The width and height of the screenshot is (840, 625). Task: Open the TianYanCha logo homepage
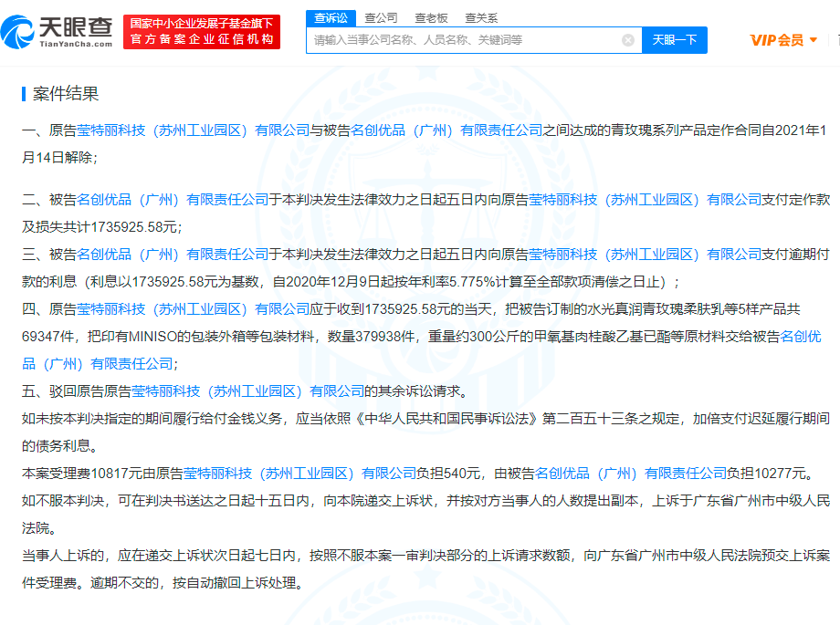click(x=57, y=32)
